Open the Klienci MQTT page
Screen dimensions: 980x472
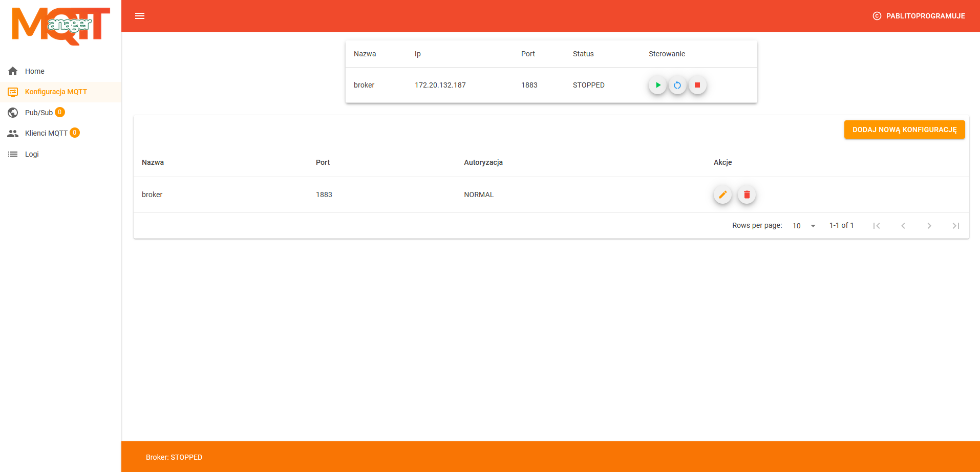60,133
